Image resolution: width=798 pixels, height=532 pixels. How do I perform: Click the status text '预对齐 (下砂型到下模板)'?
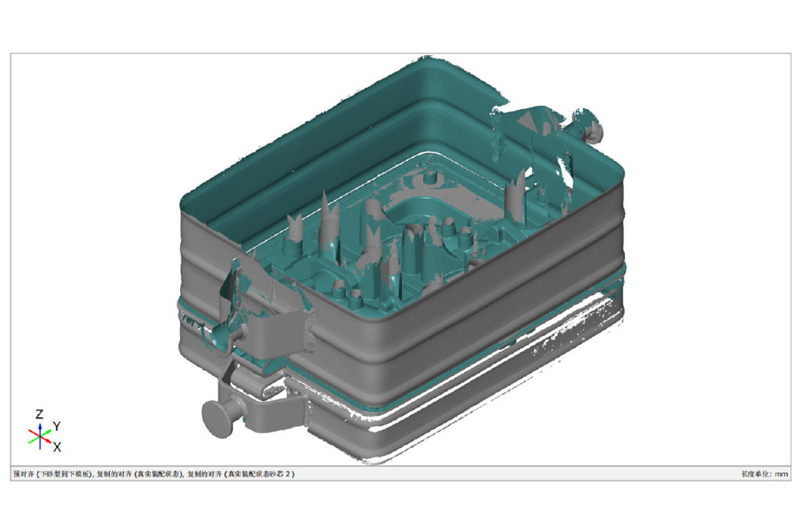(x=52, y=474)
